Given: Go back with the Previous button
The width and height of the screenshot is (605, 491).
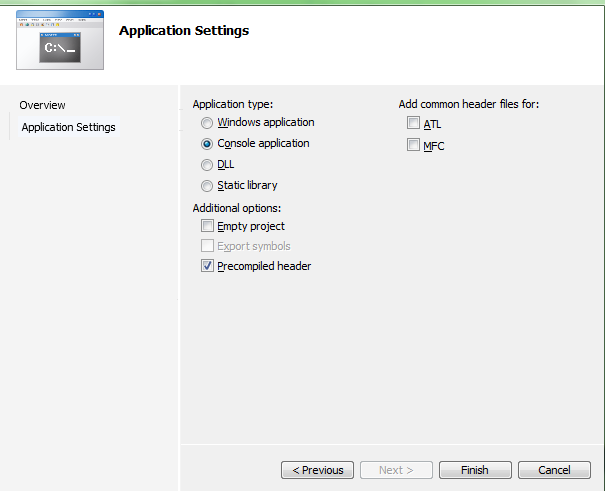Looking at the screenshot, I should point(318,470).
